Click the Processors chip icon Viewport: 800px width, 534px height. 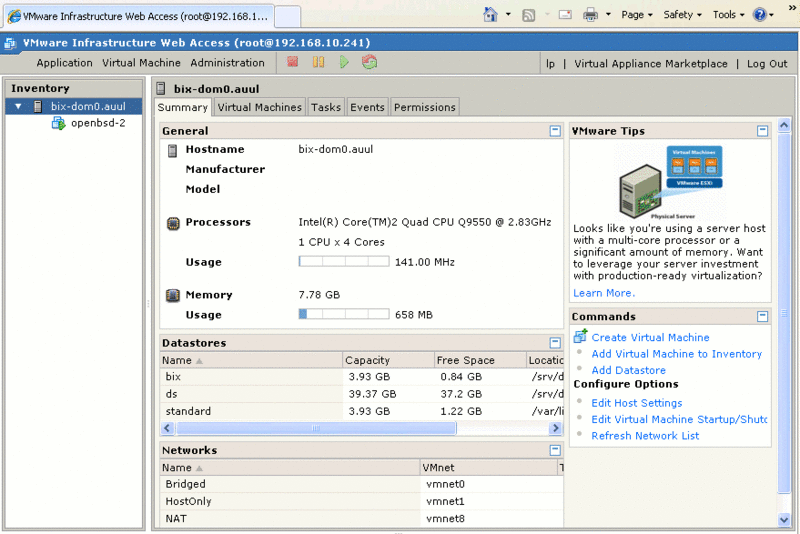(x=173, y=223)
